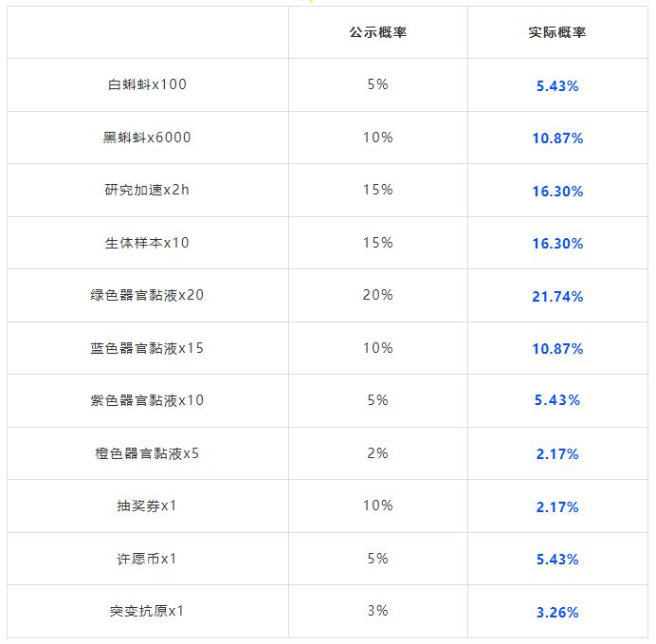This screenshot has height=644, width=656.
Task: Click the 许愿币x1 item name
Action: (x=147, y=559)
